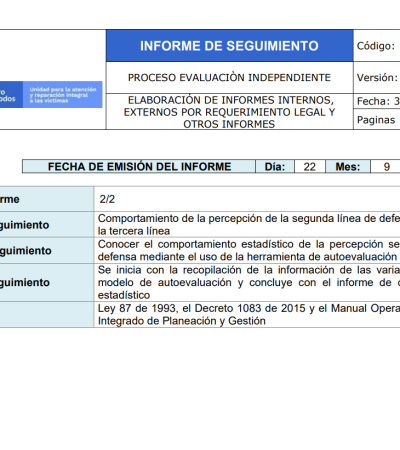Click the Integrado de Planeación y Gestión line
This screenshot has height=450, width=400.
(x=182, y=321)
